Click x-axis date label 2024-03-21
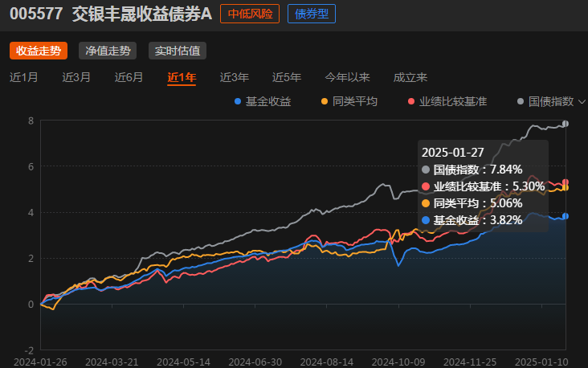The width and height of the screenshot is (588, 368). click(112, 362)
